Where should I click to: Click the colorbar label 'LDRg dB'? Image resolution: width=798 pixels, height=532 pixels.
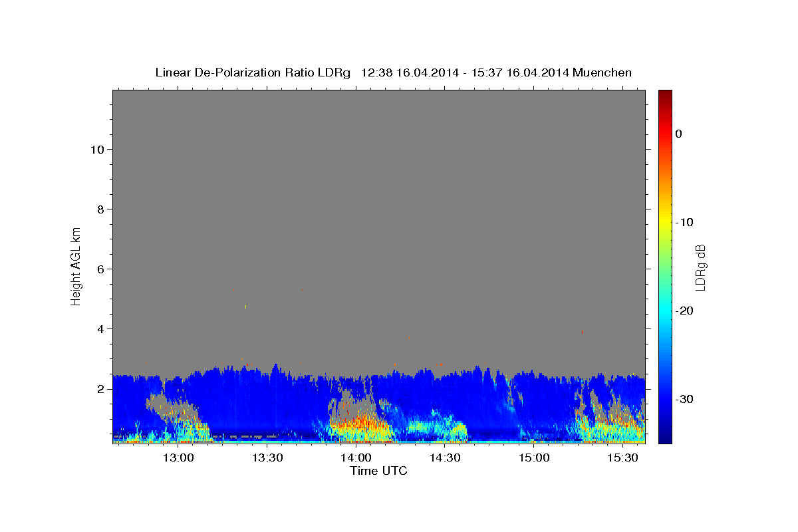[x=700, y=267]
